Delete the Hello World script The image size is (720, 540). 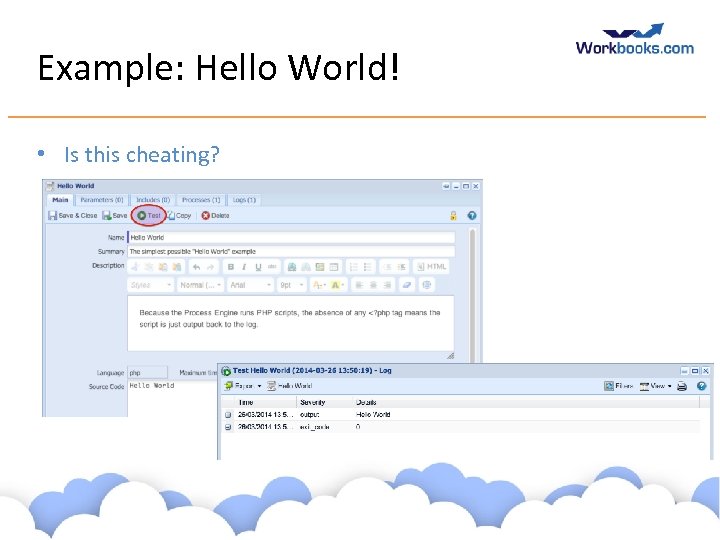click(x=215, y=215)
